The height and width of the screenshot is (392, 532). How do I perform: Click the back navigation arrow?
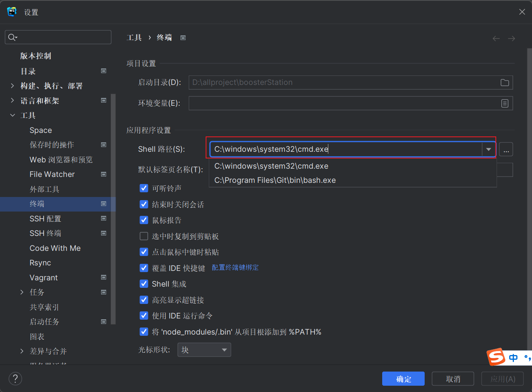coord(496,38)
